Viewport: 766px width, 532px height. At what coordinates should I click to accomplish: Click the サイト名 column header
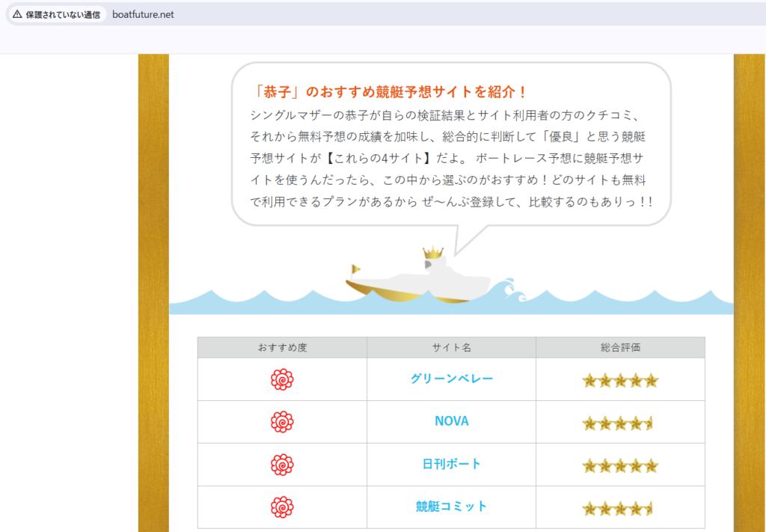coord(451,347)
